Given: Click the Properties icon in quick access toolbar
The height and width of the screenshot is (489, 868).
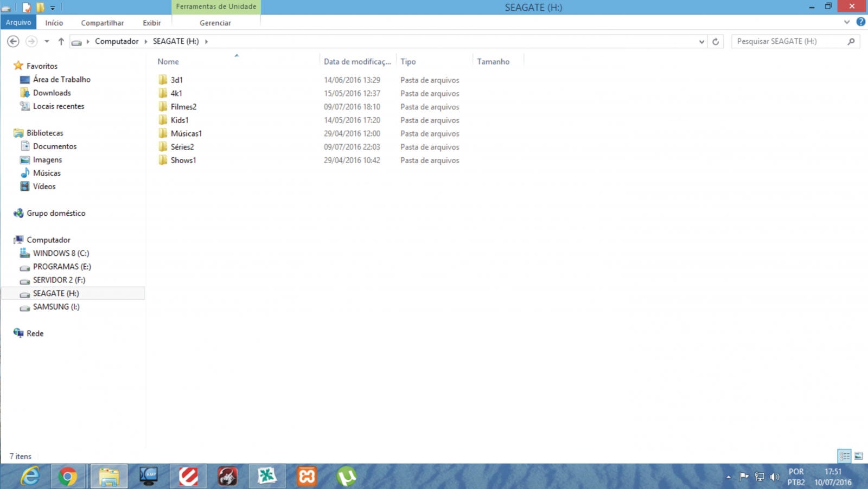Looking at the screenshot, I should click(x=27, y=8).
